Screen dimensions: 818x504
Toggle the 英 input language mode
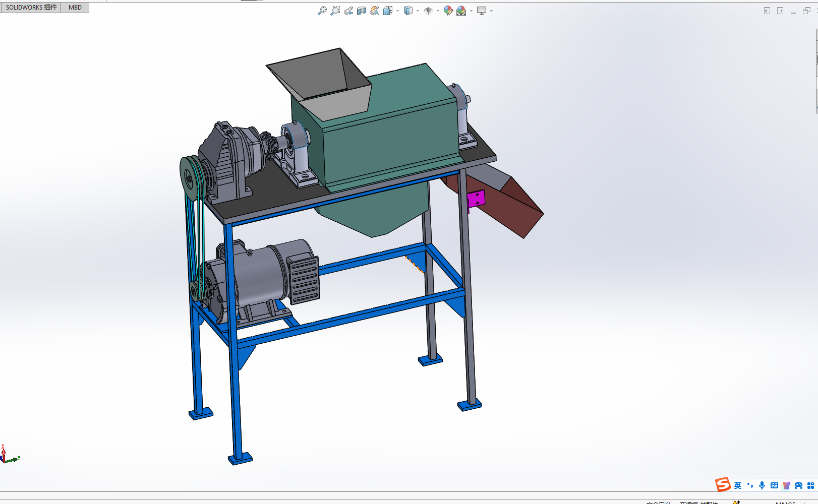pyautogui.click(x=738, y=485)
